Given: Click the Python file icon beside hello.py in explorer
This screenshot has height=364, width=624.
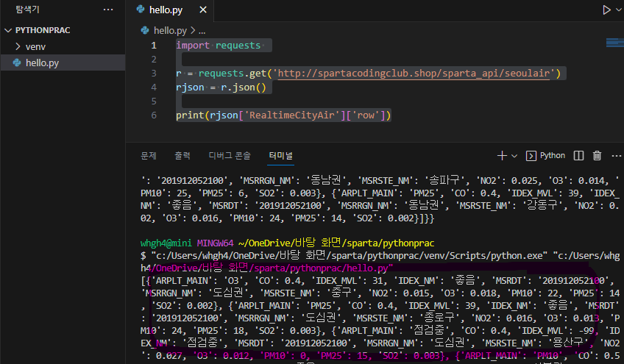Looking at the screenshot, I should pyautogui.click(x=17, y=63).
